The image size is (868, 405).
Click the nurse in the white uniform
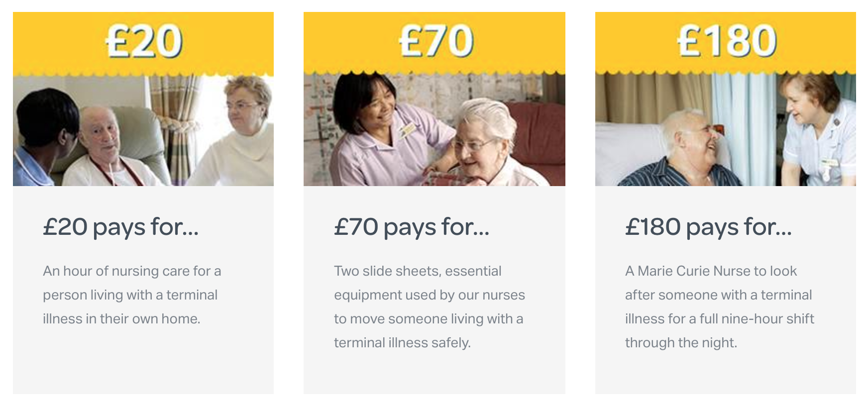pos(816,132)
